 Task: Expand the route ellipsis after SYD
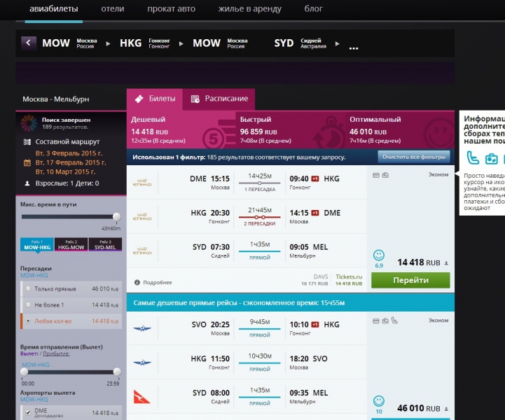point(354,48)
